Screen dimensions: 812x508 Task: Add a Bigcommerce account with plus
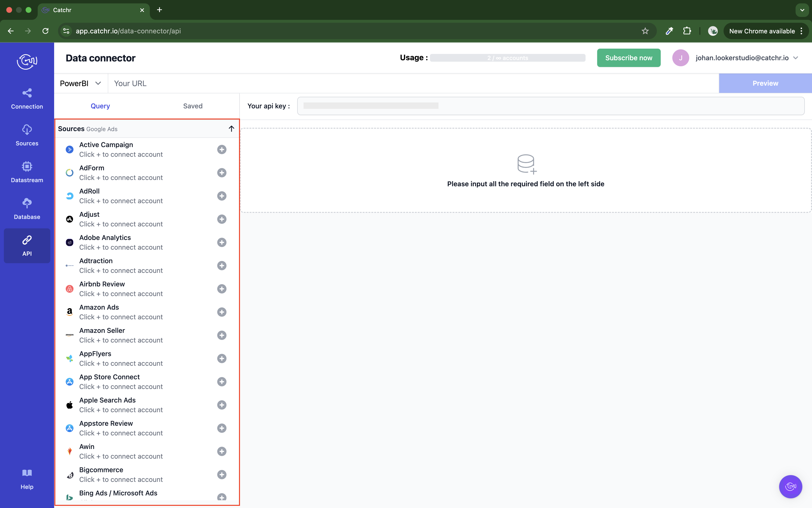(x=222, y=474)
